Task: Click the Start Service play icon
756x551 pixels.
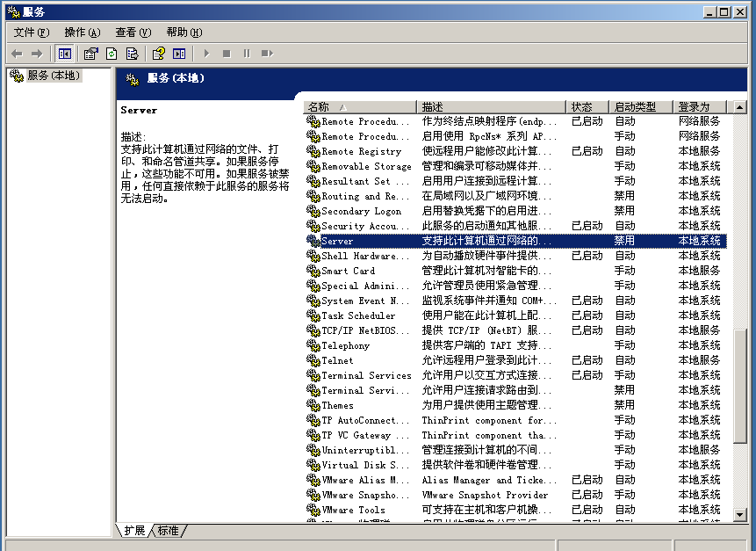Action: click(207, 54)
